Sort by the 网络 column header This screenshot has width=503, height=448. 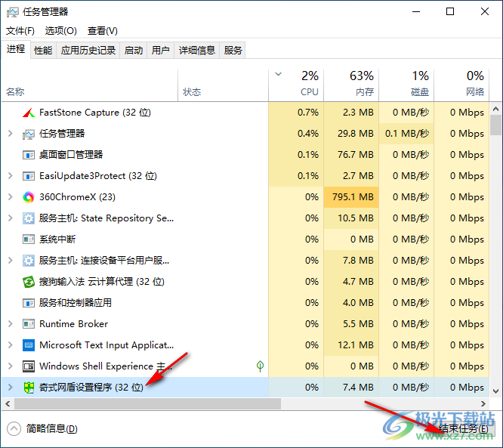(461, 85)
